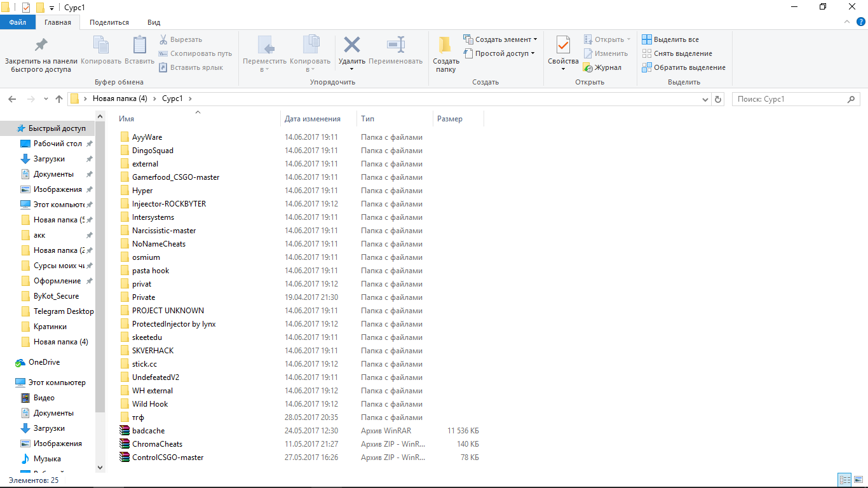Open OneDrive in navigation pane
This screenshot has width=868, height=488.
(x=44, y=362)
